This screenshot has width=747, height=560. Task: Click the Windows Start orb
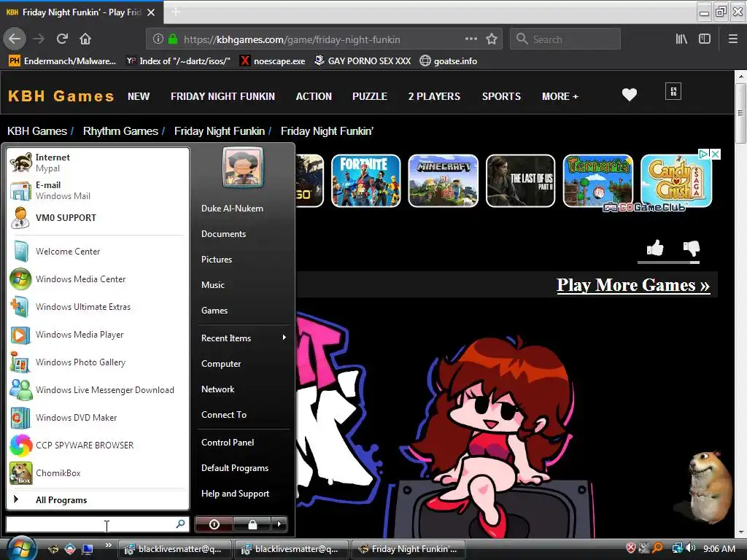click(x=20, y=548)
